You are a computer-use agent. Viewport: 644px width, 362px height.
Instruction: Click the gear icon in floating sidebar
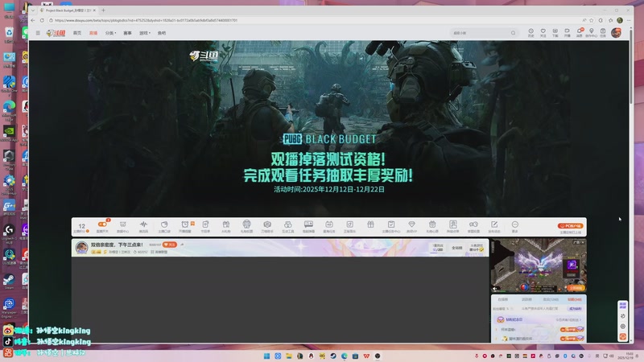point(622,327)
